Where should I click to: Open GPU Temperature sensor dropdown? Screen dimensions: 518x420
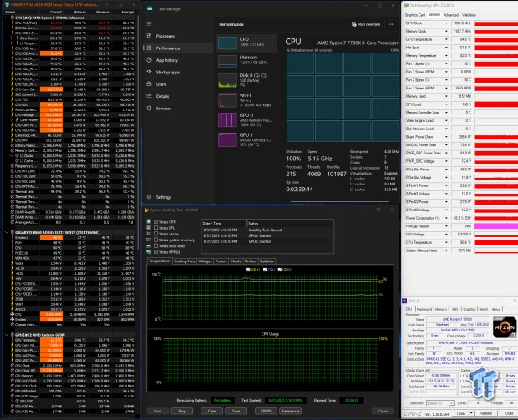[x=446, y=39]
